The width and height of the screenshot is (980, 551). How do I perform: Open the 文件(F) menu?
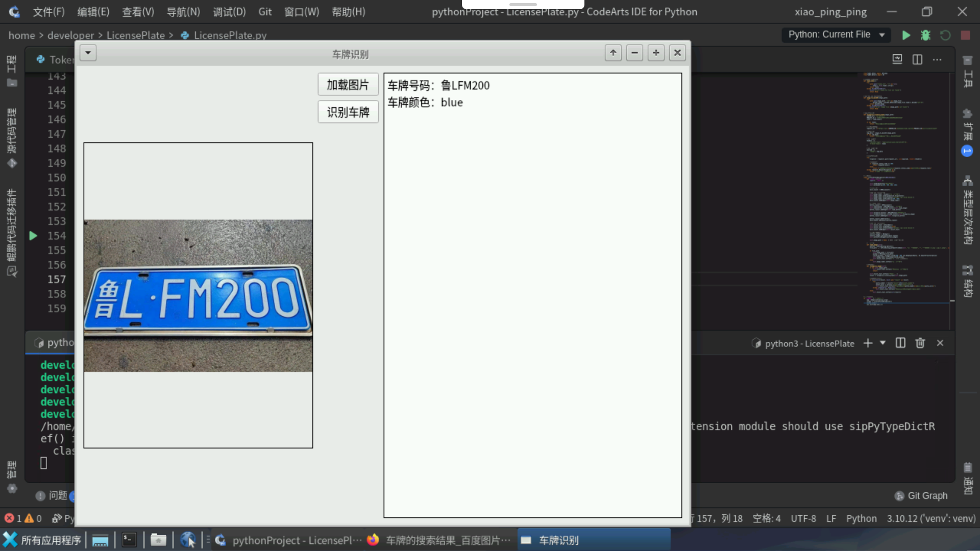coord(48,11)
